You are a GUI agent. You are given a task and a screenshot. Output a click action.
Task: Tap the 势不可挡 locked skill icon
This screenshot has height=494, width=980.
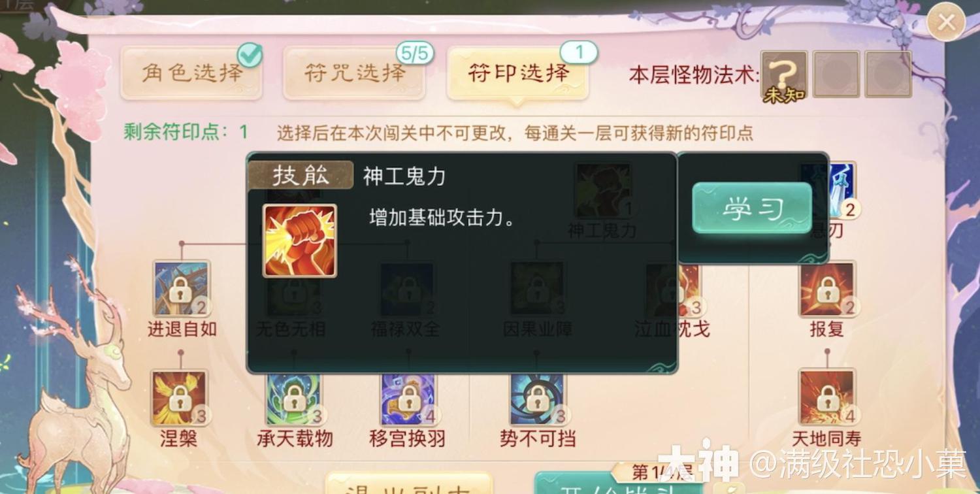pyautogui.click(x=537, y=399)
